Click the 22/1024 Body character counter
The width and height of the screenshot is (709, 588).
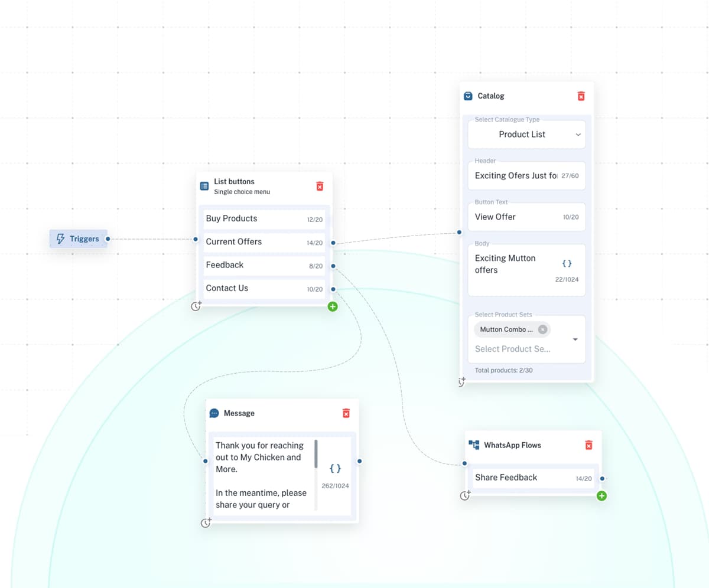point(567,279)
